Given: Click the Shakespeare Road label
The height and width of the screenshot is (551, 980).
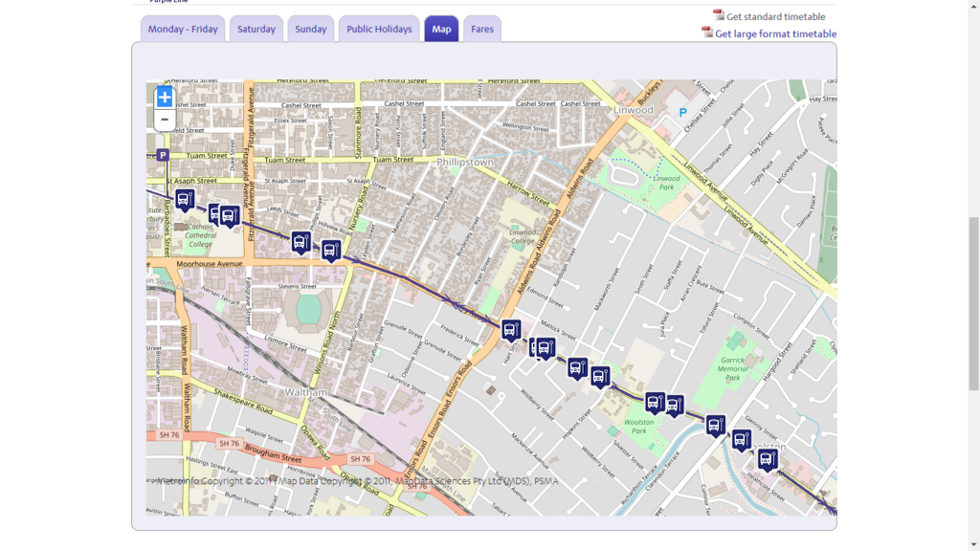Looking at the screenshot, I should [x=243, y=401].
